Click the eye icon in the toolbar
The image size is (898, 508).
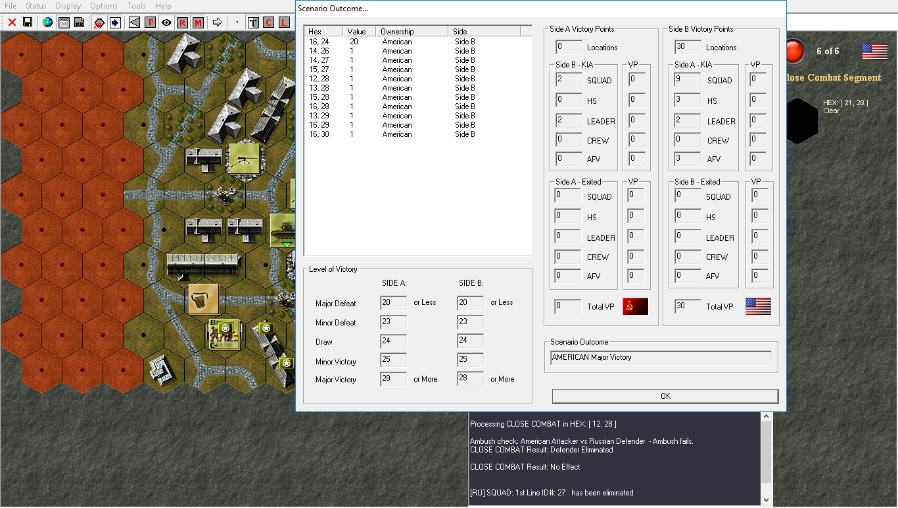pyautogui.click(x=166, y=22)
